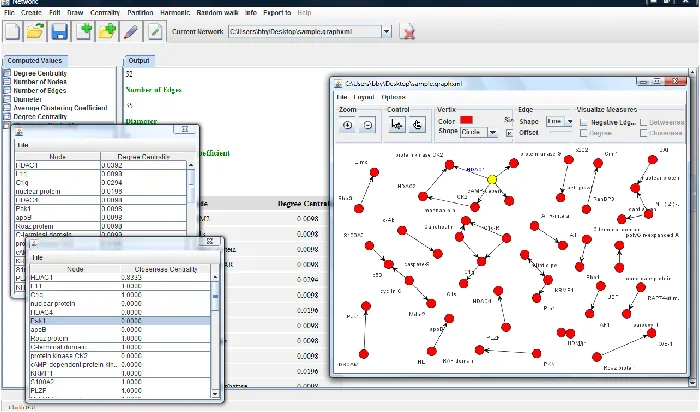Click the Current Network path field

(304, 32)
